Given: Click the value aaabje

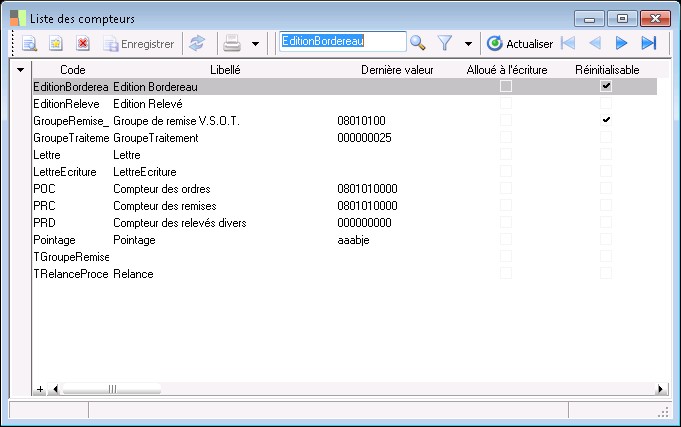Looking at the screenshot, I should [x=354, y=240].
